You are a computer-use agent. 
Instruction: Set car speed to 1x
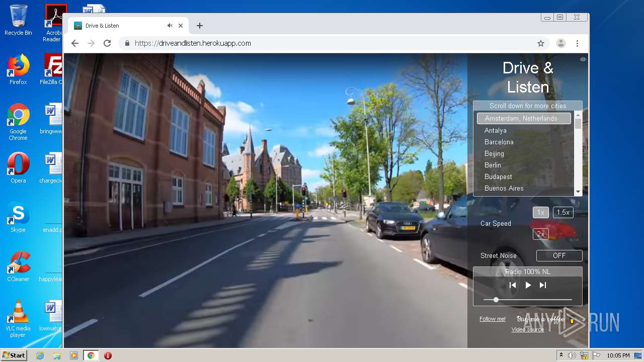pos(540,212)
